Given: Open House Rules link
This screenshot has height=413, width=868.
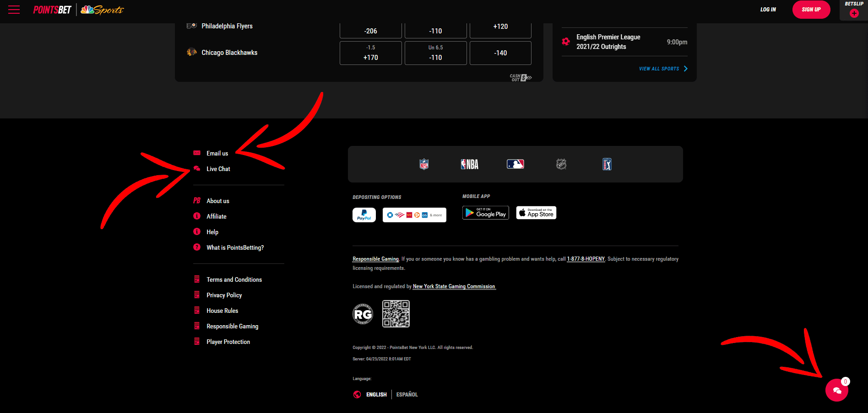Looking at the screenshot, I should click(x=222, y=311).
